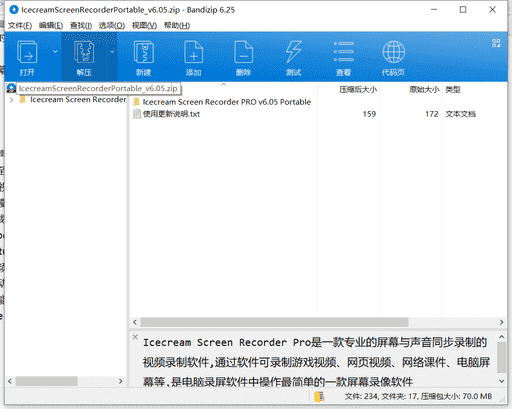Close the archive comment pane
Screen dimensions: 512x409
pyautogui.click(x=135, y=337)
